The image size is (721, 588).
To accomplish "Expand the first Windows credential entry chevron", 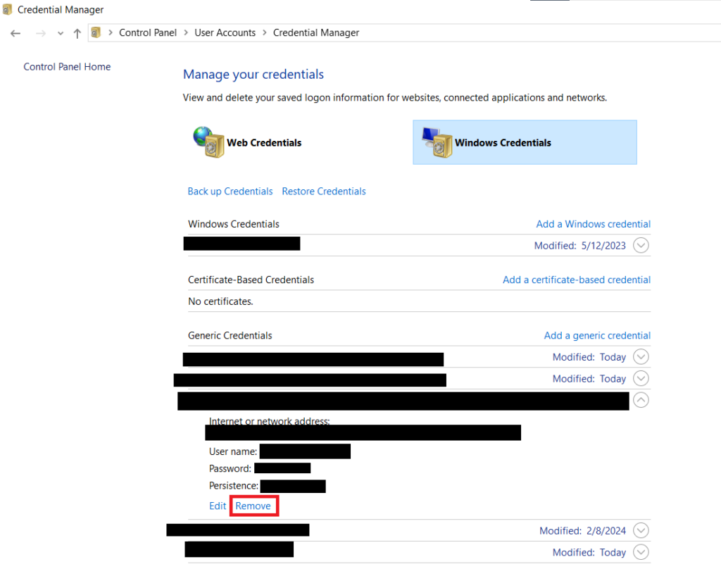I will pos(640,245).
